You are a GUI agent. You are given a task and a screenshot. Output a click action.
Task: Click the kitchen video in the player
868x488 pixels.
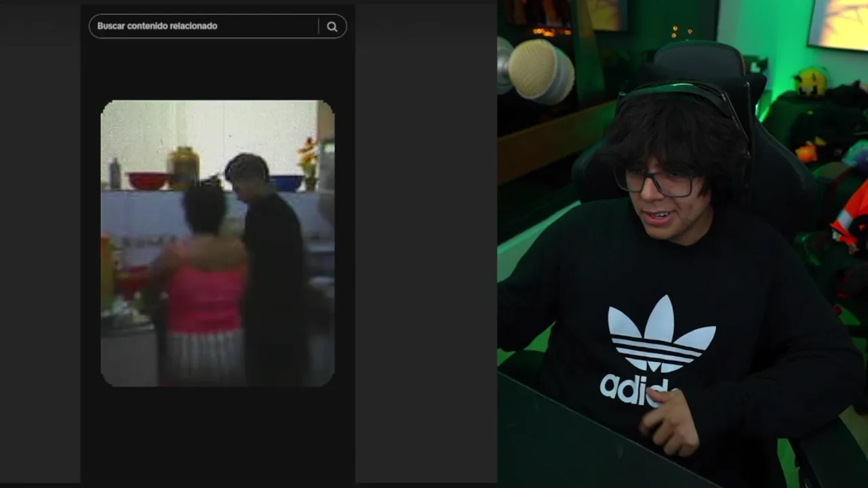click(218, 243)
